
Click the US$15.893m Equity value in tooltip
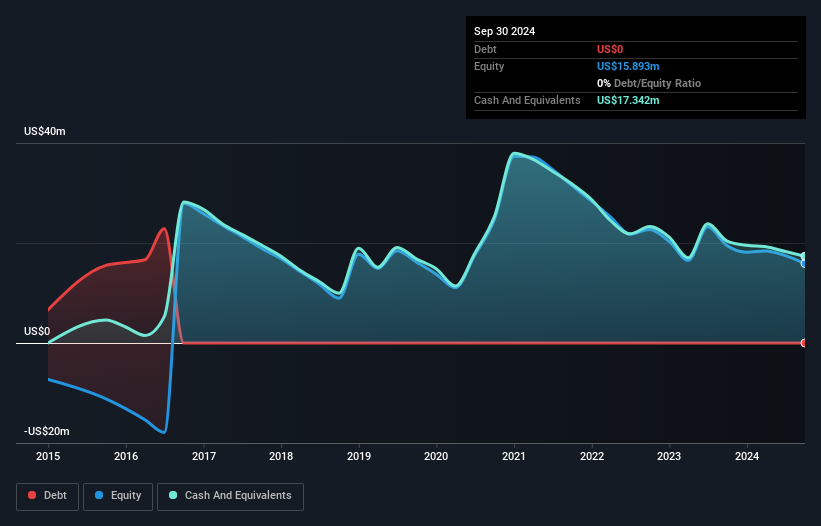tap(628, 66)
